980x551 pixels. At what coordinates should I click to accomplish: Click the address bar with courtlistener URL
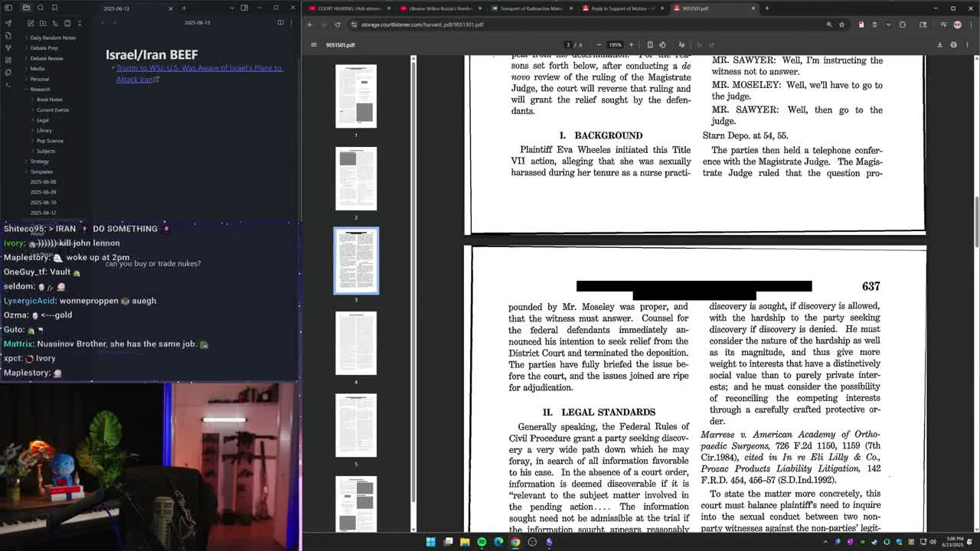coord(590,24)
